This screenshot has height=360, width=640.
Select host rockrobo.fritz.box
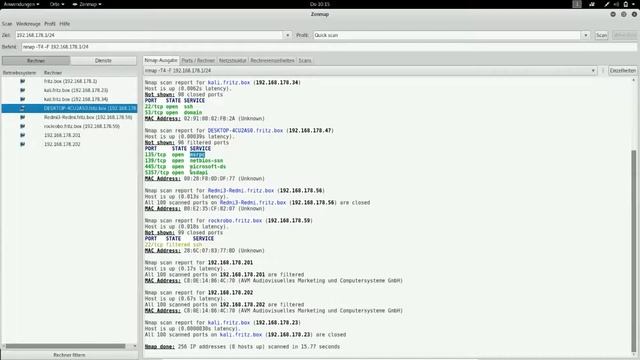point(69,126)
